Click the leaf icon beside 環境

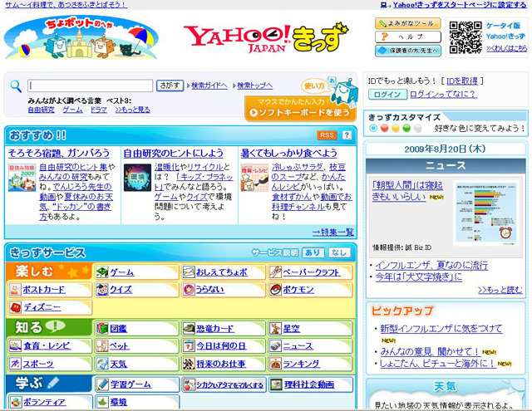pyautogui.click(x=102, y=402)
